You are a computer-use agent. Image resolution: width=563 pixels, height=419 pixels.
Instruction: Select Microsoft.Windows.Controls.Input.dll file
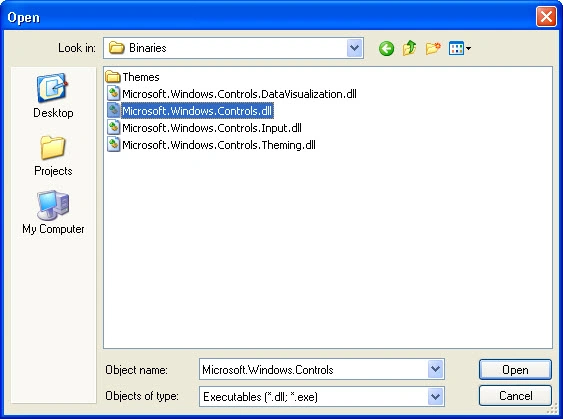pos(204,128)
